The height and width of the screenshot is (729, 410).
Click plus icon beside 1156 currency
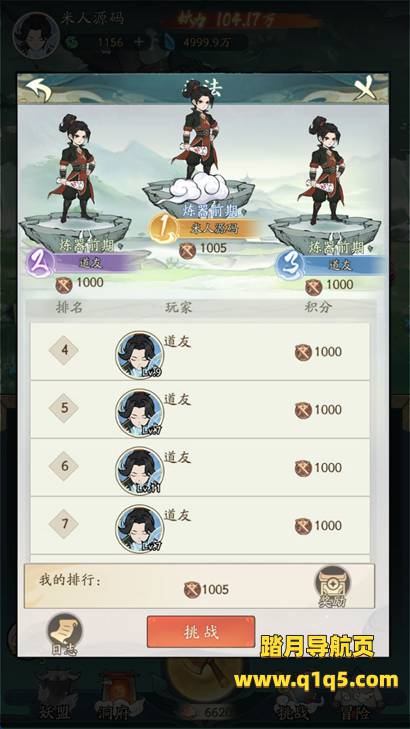coord(139,42)
